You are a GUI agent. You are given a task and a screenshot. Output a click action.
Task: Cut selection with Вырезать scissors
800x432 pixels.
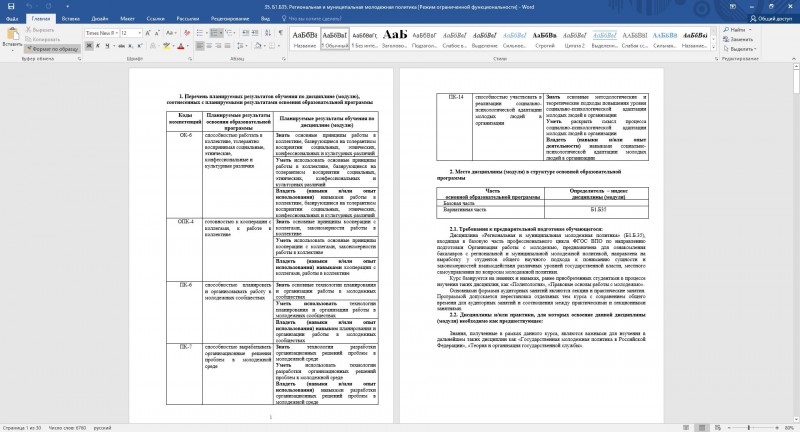(40, 30)
